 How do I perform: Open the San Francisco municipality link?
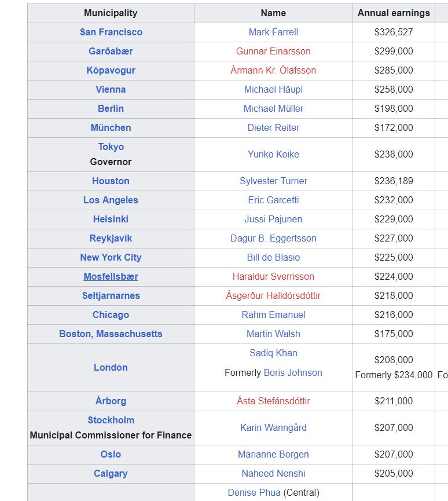click(x=111, y=32)
